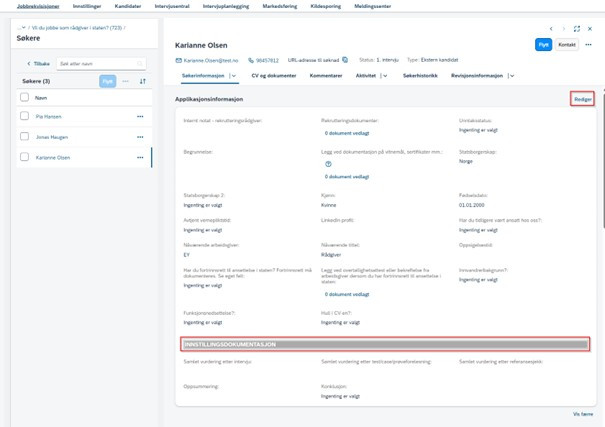The width and height of the screenshot is (605, 427).
Task: Click the Tilbake back button
Action: (x=38, y=64)
